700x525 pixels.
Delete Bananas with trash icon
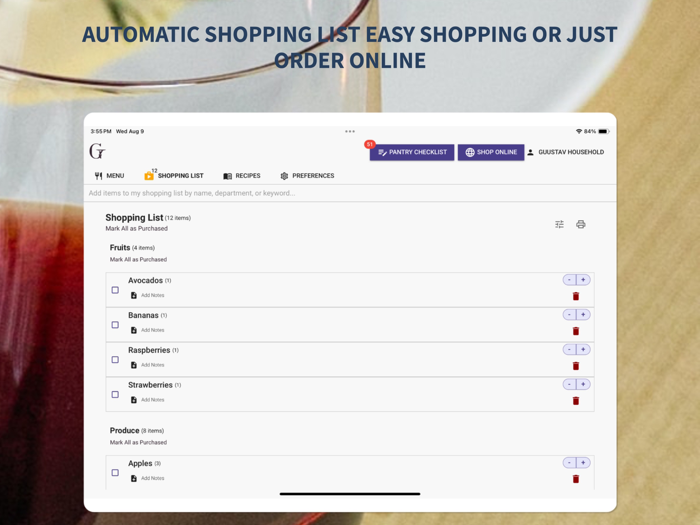[x=576, y=331]
